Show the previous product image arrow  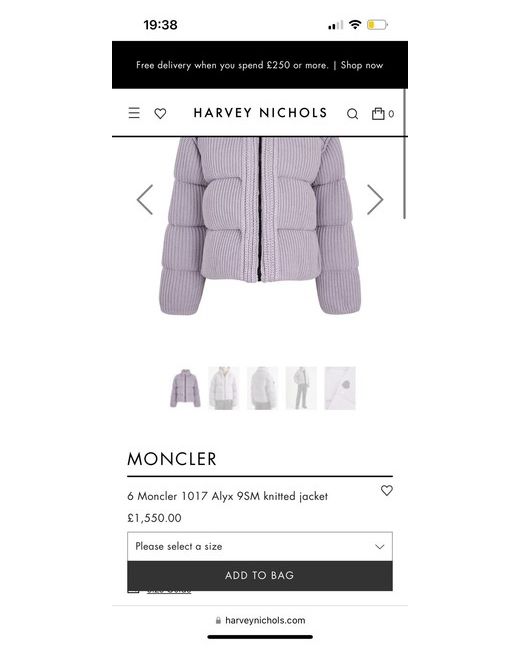145,200
